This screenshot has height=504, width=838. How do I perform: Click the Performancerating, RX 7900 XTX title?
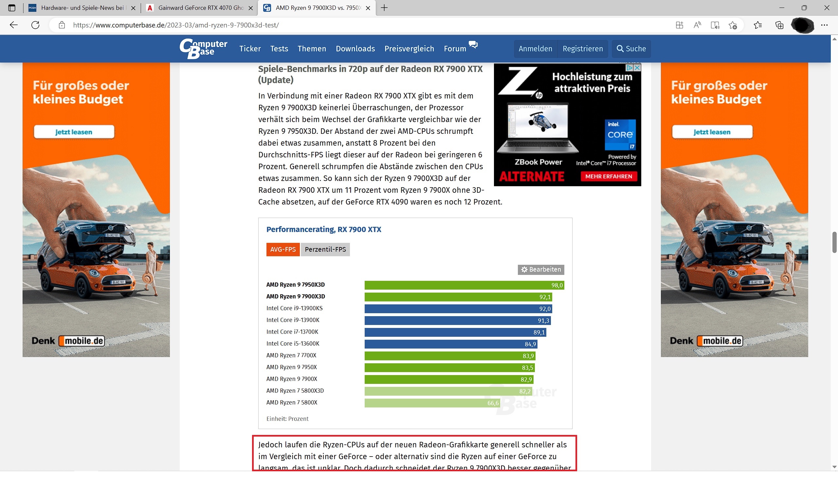324,229
